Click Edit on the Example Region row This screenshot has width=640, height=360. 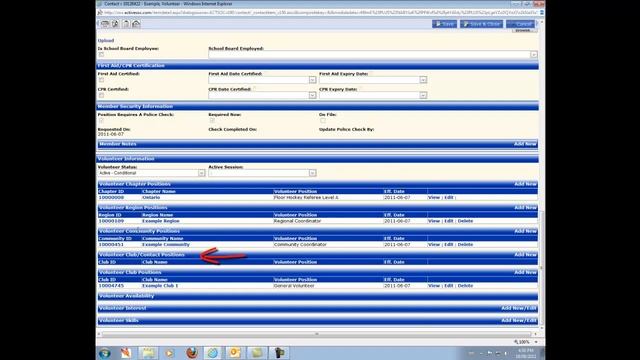pyautogui.click(x=449, y=221)
